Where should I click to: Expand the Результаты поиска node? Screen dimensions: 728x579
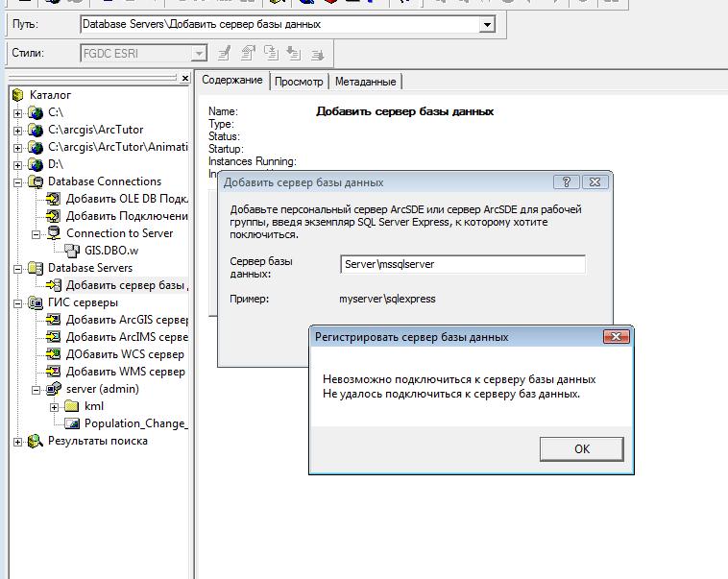[x=17, y=442]
